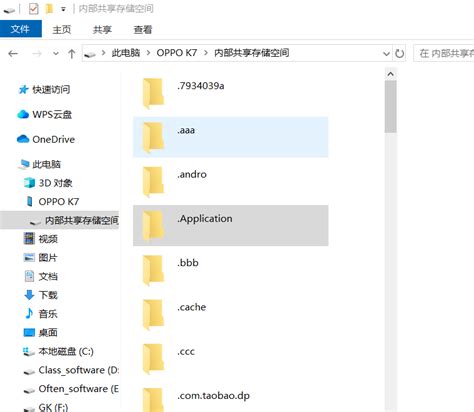Open the .aaa folder icon
The image size is (474, 412).
pyautogui.click(x=154, y=137)
